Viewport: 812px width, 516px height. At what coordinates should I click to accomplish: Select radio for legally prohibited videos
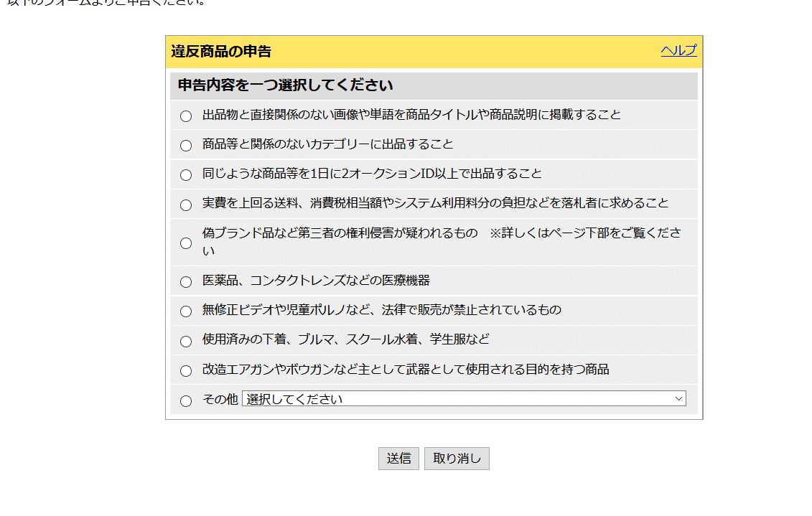[x=186, y=311]
